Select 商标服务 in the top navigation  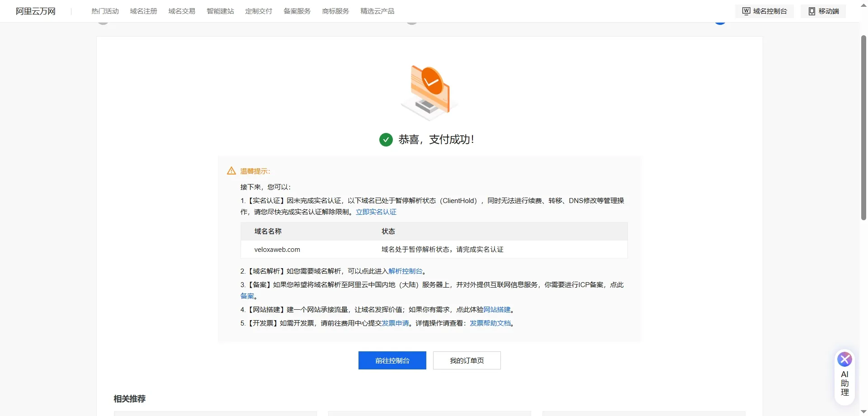tap(335, 11)
